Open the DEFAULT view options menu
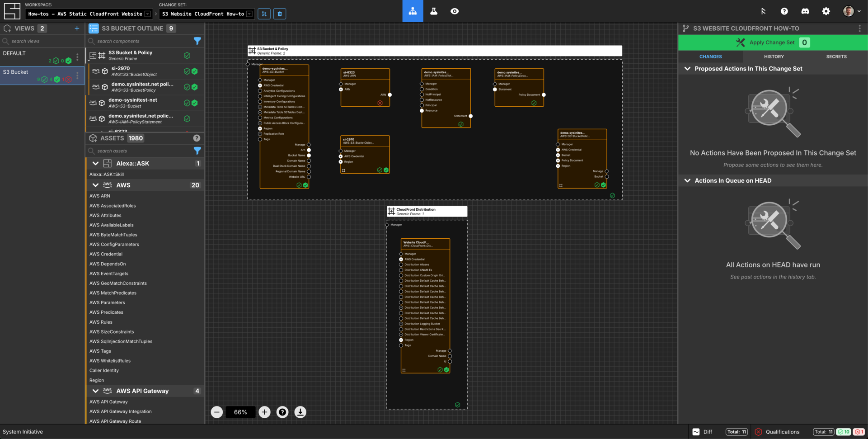Image resolution: width=868 pixels, height=439 pixels. pyautogui.click(x=77, y=57)
